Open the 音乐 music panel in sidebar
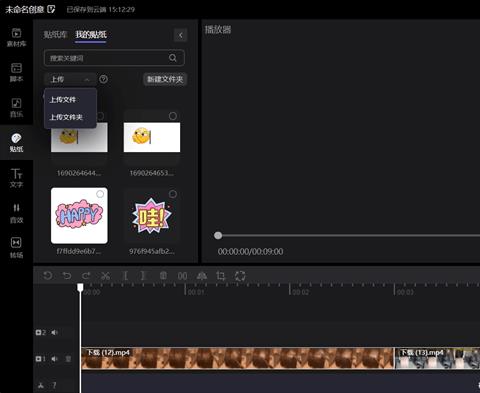480x393 pixels. coord(16,108)
